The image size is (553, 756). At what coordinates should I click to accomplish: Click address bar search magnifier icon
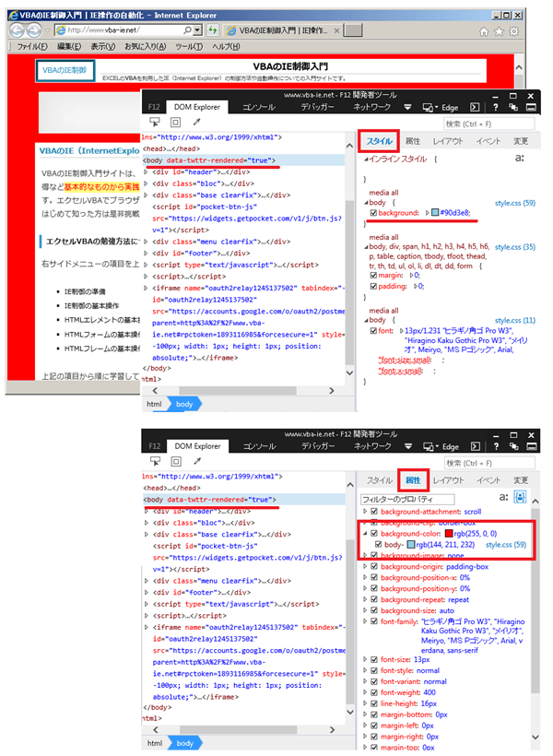tap(187, 30)
